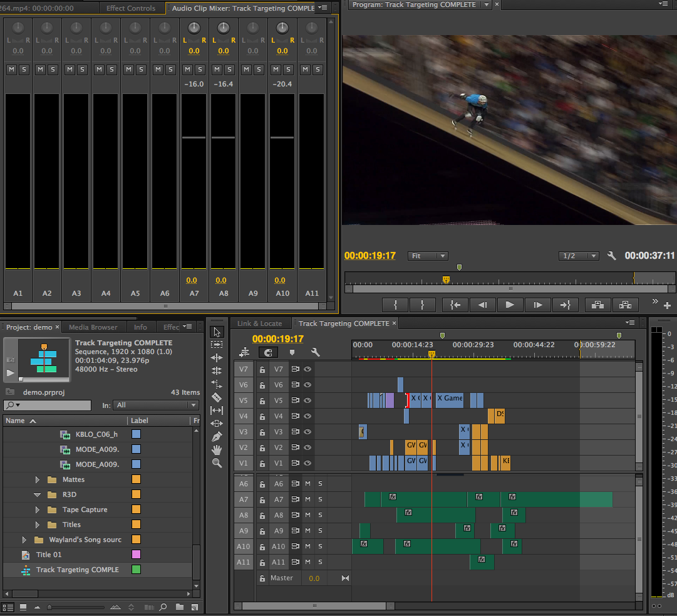Open the Fit zoom level dropdown

(x=428, y=256)
